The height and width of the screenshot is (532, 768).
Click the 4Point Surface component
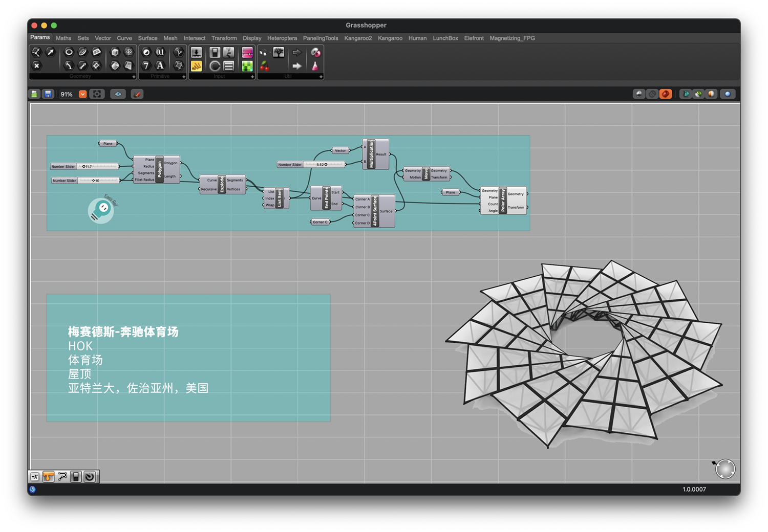[375, 211]
